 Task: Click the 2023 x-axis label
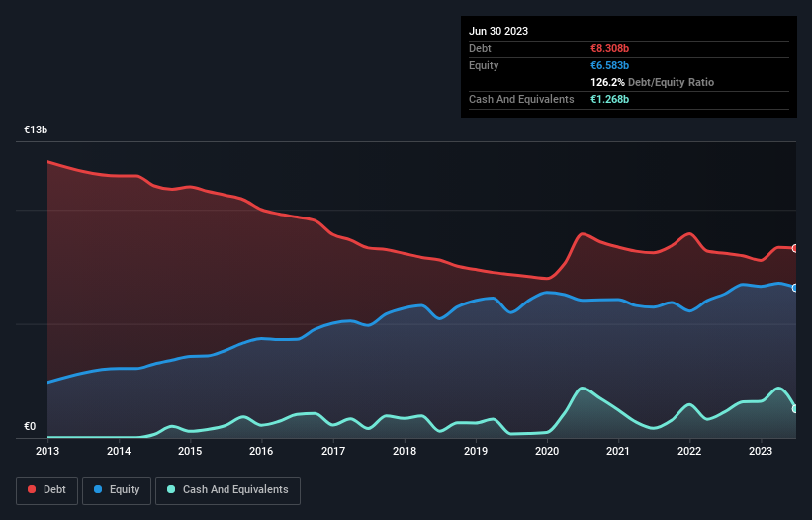[761, 451]
